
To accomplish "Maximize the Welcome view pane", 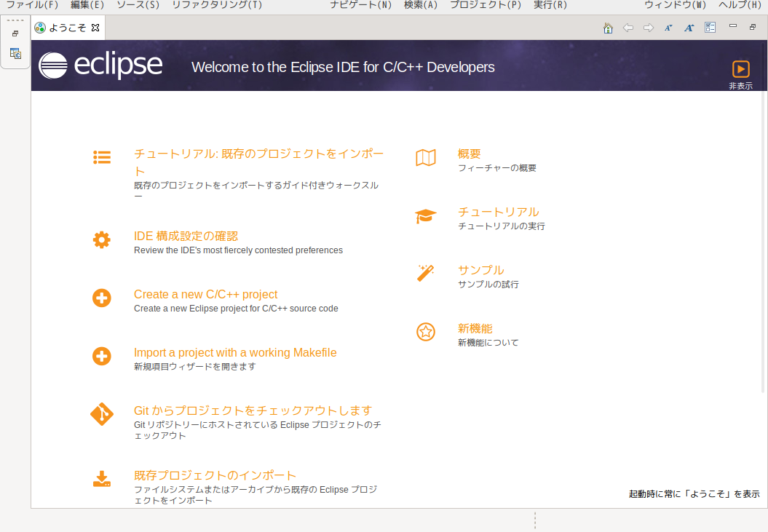I will click(x=753, y=27).
